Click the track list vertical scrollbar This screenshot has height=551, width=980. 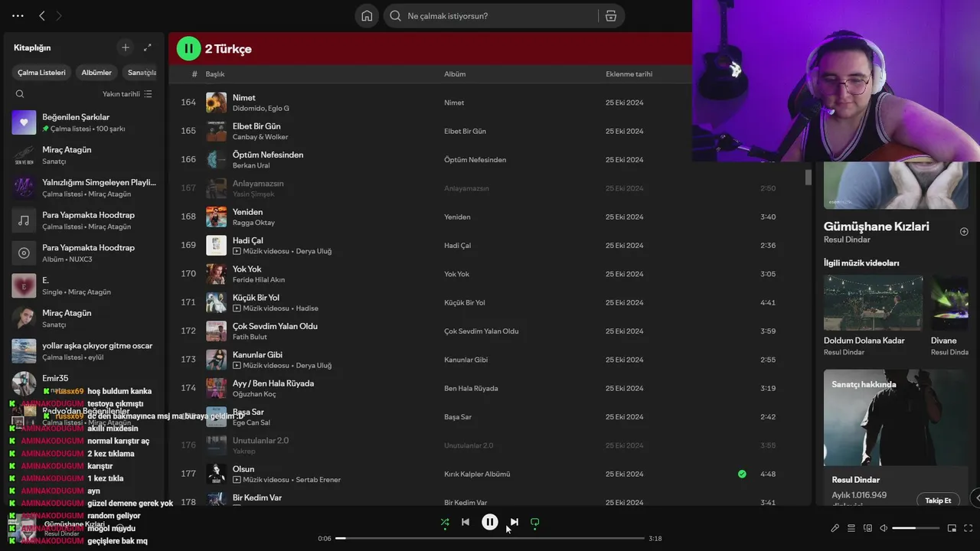(808, 177)
